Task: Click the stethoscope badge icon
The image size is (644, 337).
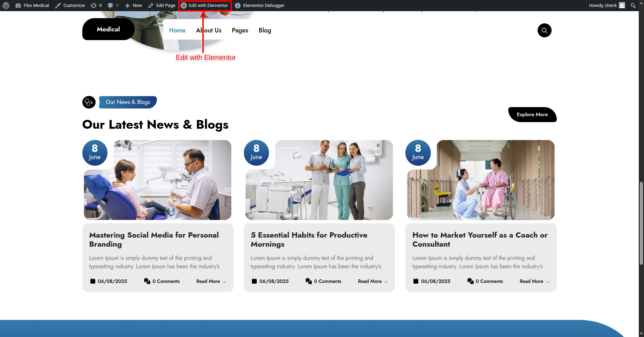Action: (89, 102)
